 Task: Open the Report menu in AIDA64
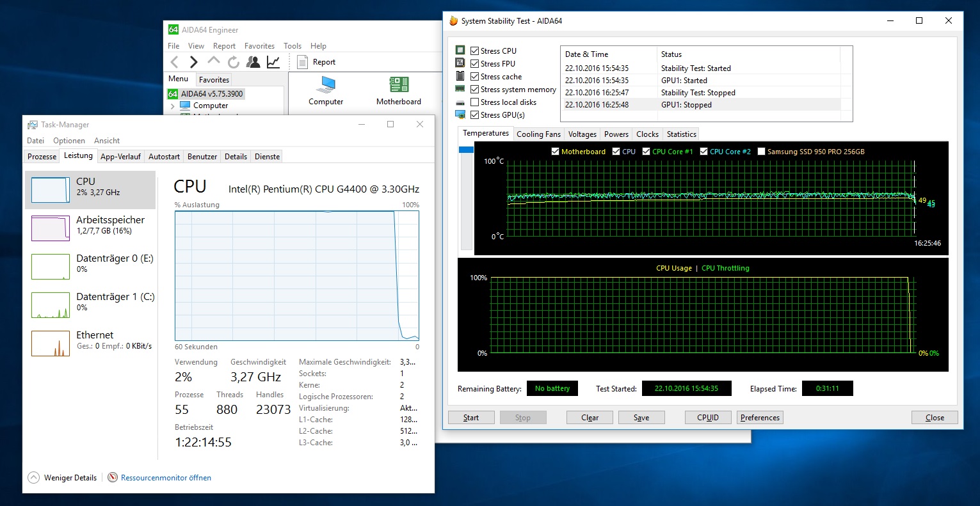224,46
